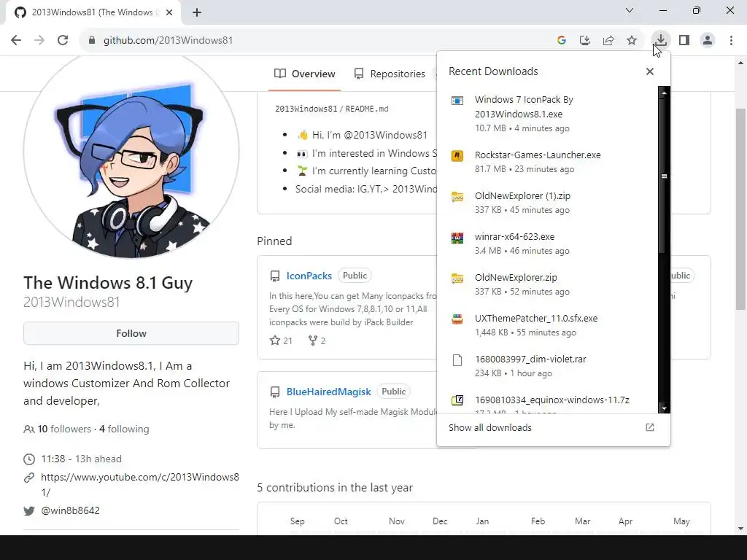Click the equinox-windows 7z file icon
Screen dimensions: 747x560
point(457,400)
